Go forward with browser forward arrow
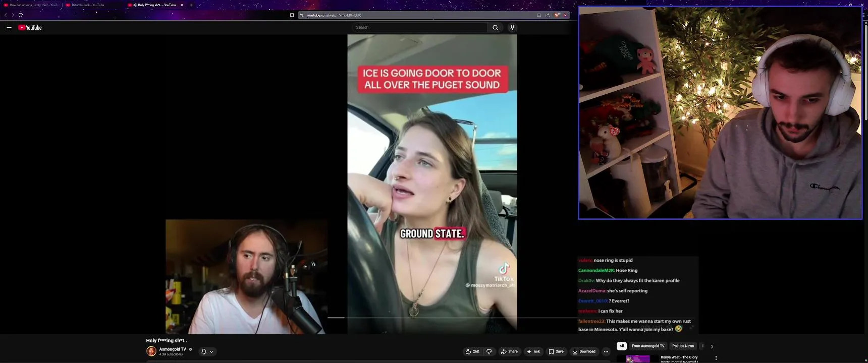The height and width of the screenshot is (363, 868). [13, 15]
